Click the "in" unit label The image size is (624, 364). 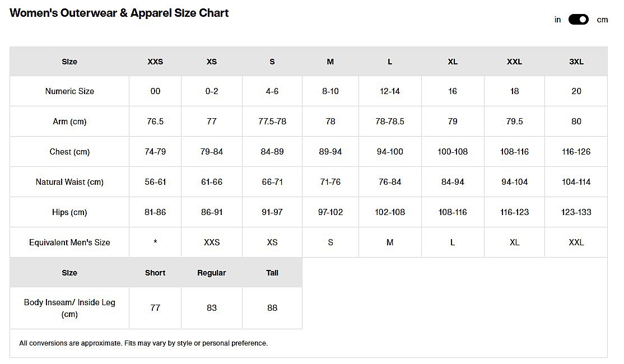click(557, 20)
